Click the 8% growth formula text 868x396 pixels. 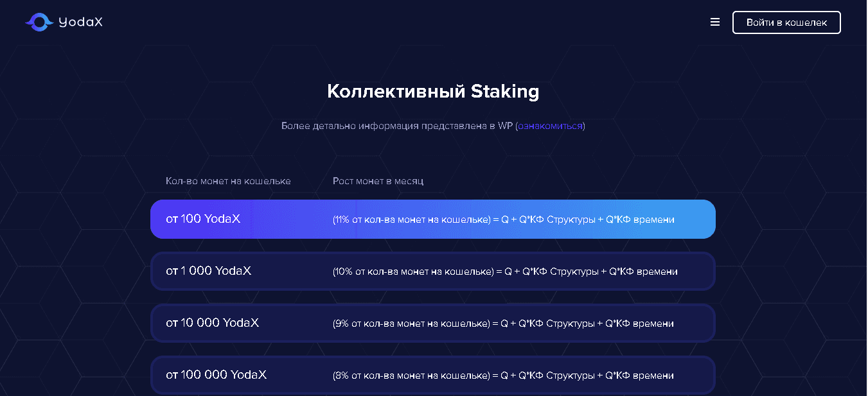502,375
